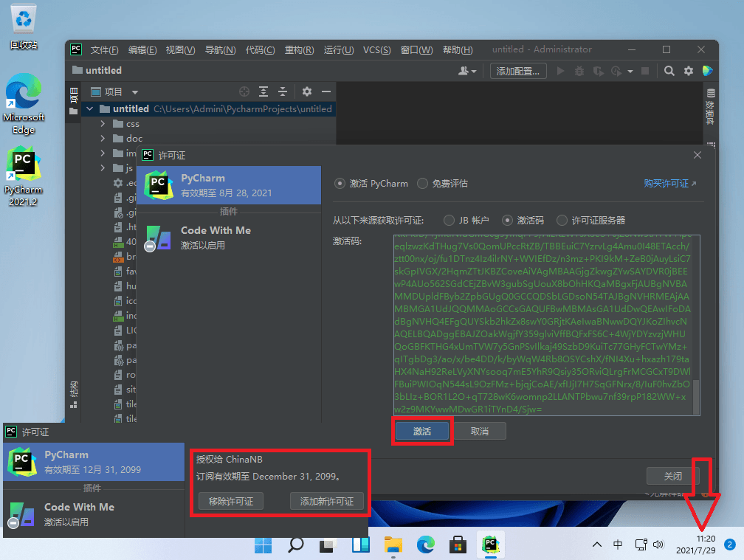Open Recycle Bin desktop icon
This screenshot has height=560, width=744.
click(x=24, y=26)
